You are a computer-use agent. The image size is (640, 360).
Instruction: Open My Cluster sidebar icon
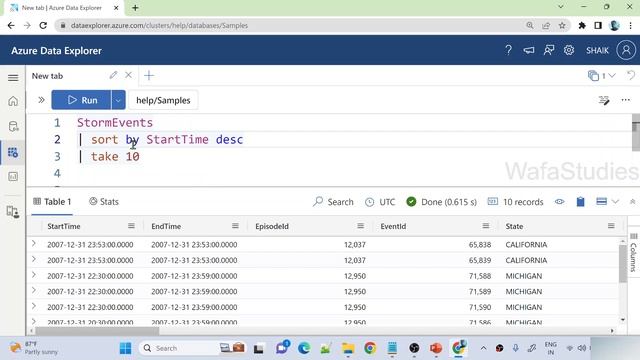(x=13, y=212)
